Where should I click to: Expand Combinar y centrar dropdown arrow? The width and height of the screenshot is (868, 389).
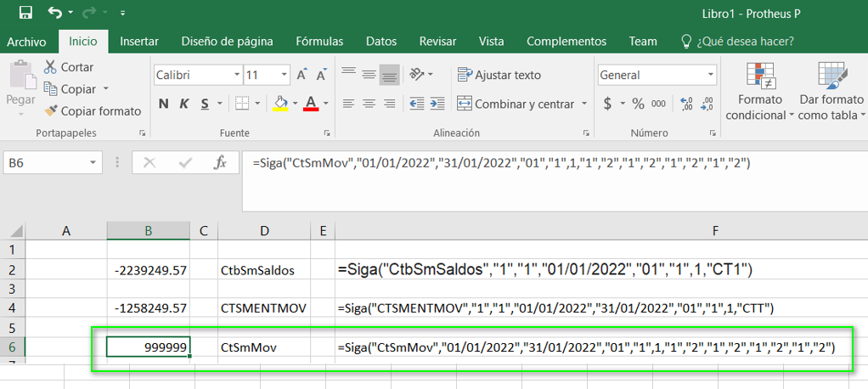(x=584, y=104)
